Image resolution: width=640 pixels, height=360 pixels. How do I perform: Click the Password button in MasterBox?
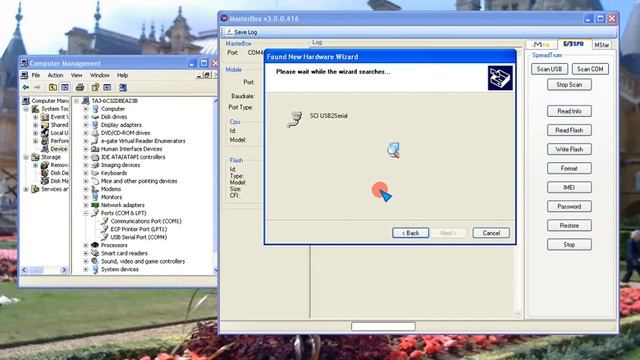click(x=569, y=207)
